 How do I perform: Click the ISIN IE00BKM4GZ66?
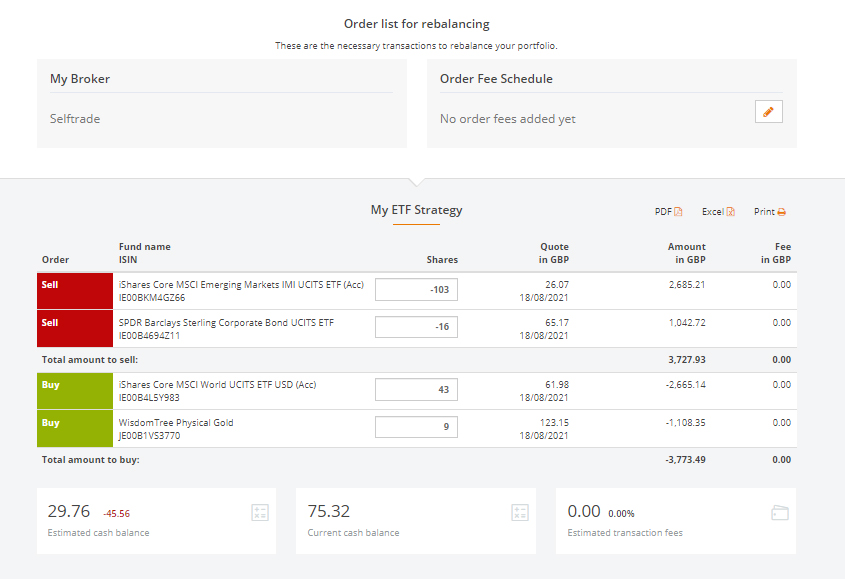point(151,298)
